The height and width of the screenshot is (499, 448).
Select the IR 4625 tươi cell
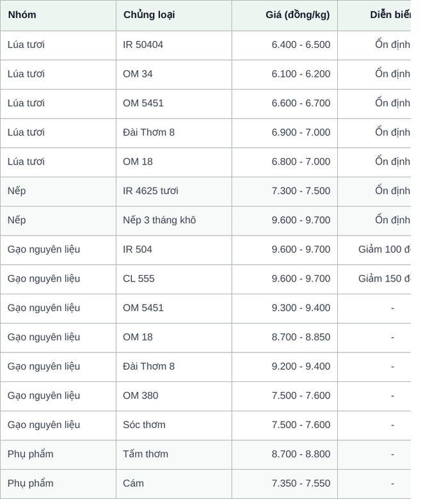174,191
